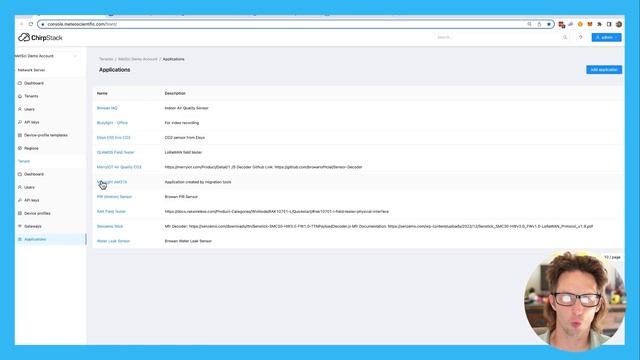Open Users under the Tenant section

29,187
